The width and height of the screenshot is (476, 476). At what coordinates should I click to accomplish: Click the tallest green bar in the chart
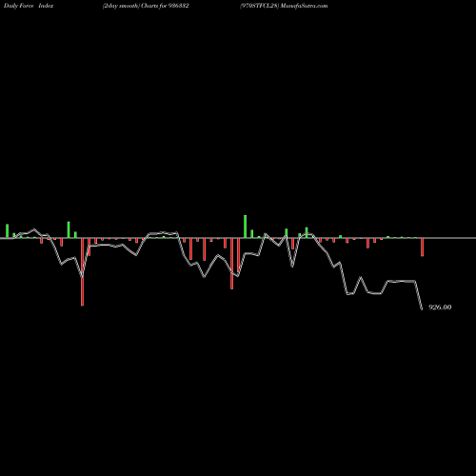[x=245, y=227]
